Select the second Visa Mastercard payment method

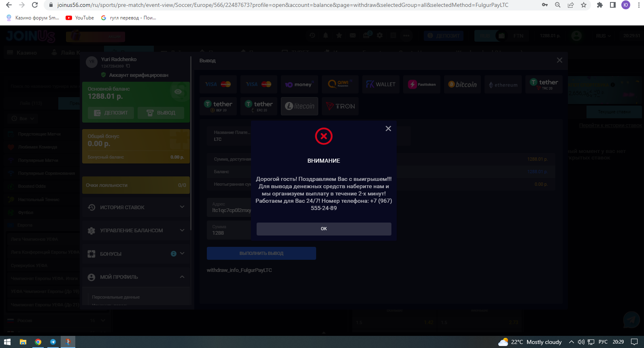point(259,84)
